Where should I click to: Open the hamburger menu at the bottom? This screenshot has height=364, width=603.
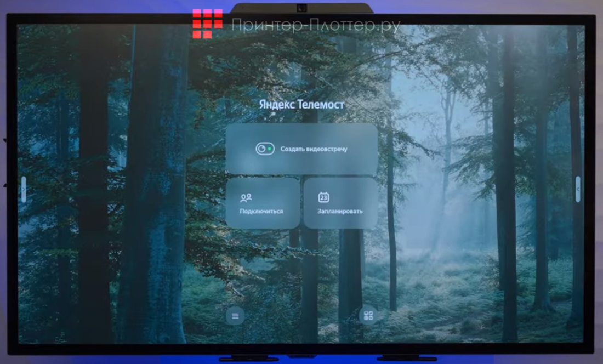point(235,315)
